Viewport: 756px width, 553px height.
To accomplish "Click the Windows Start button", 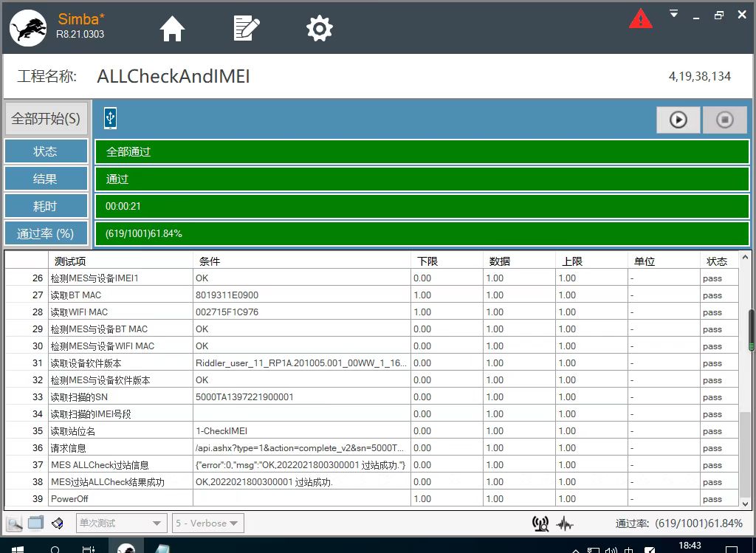I will (x=18, y=548).
